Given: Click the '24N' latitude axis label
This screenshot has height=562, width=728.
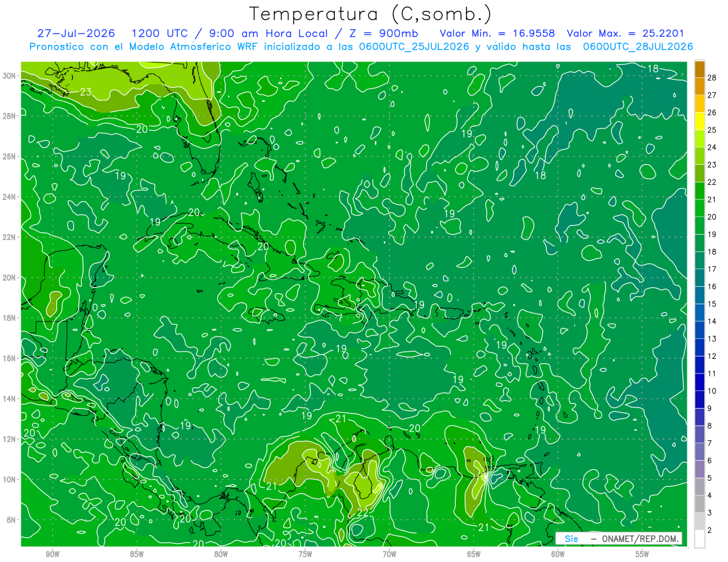Looking at the screenshot, I should click(10, 197).
